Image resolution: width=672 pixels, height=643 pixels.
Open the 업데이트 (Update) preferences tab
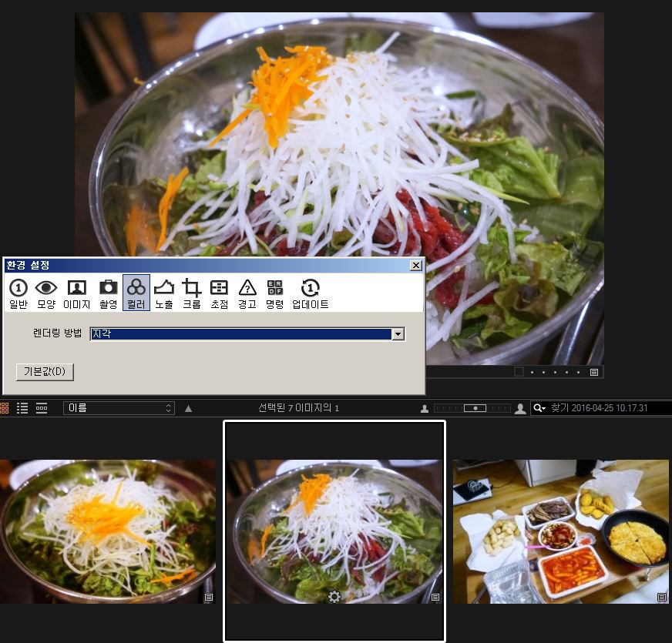pos(311,293)
